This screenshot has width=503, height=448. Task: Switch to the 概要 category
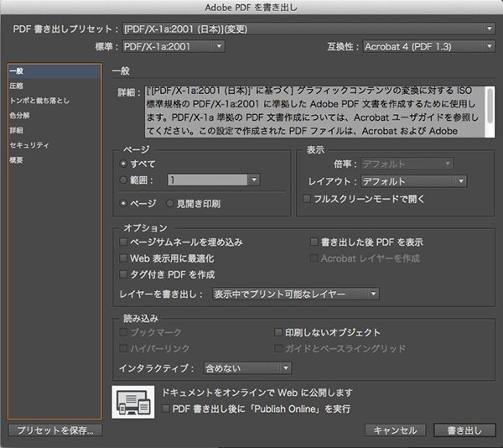pyautogui.click(x=54, y=159)
